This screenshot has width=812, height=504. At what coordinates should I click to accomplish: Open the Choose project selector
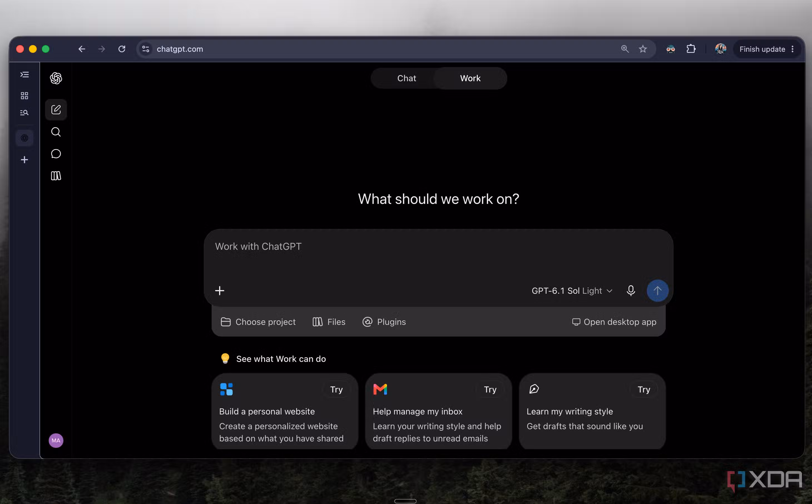258,322
